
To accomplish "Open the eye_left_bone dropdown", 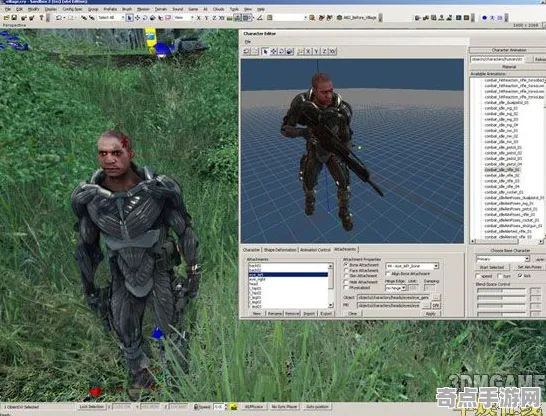I will coord(436,266).
